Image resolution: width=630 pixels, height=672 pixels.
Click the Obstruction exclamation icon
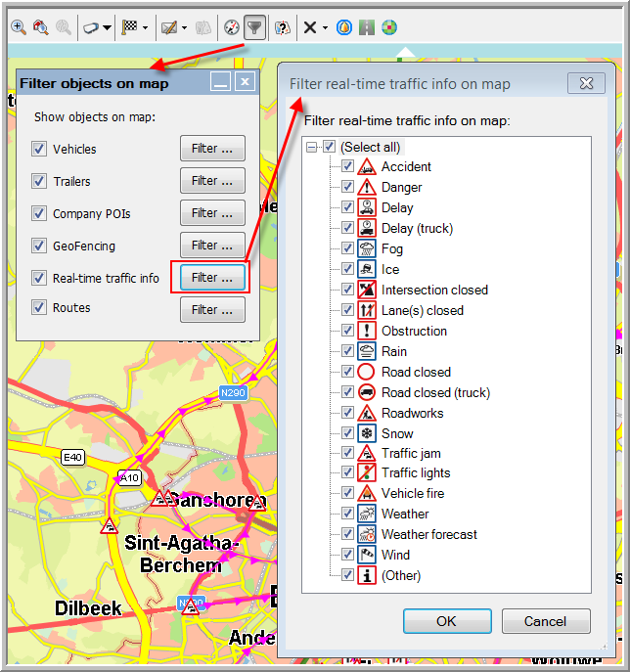(x=367, y=331)
